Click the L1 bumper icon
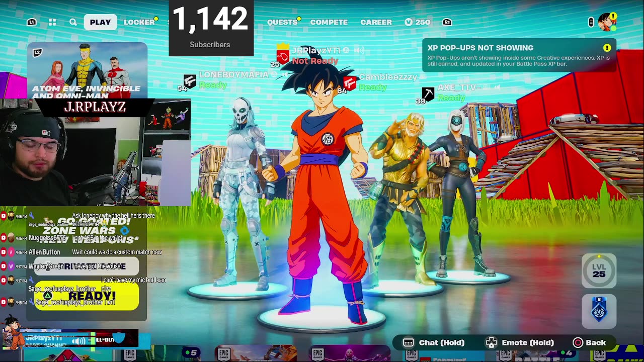 pos(32,22)
